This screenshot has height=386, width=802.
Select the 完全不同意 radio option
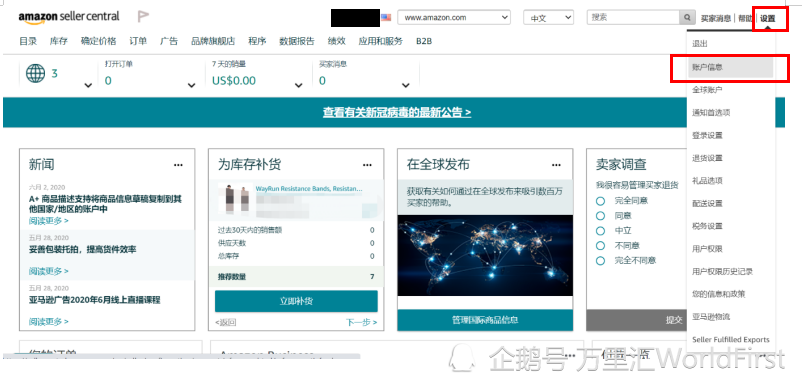pos(600,261)
